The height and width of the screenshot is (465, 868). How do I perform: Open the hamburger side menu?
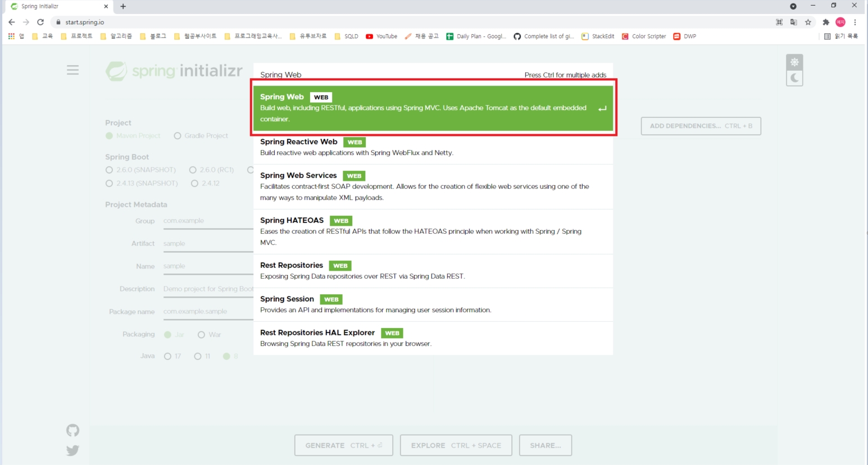click(x=73, y=70)
